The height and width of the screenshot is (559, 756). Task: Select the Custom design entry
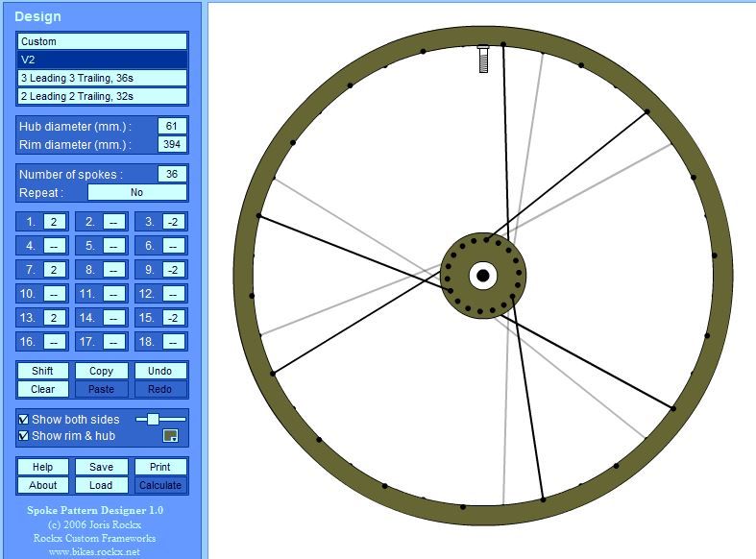click(102, 41)
